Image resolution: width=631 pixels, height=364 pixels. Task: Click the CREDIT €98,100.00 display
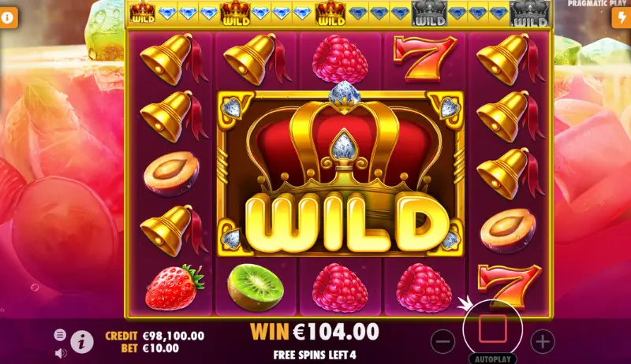tap(155, 336)
